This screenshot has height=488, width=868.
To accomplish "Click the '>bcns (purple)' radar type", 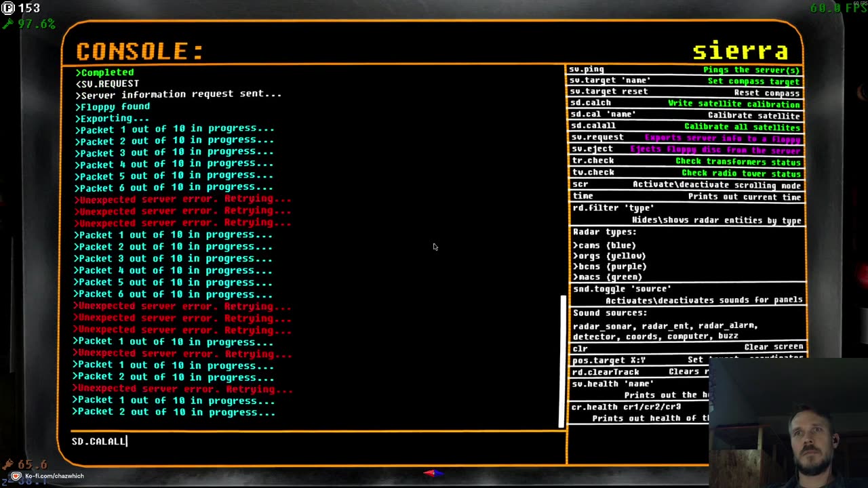I will point(610,266).
